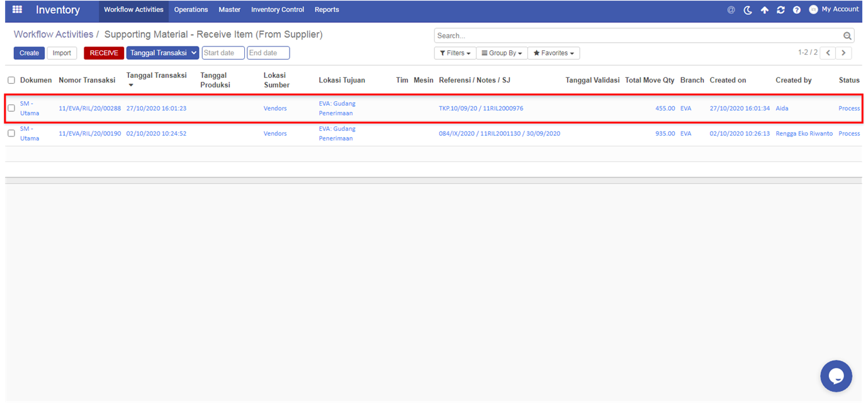Click the @ mentions icon
Screen dimensions: 868x403
pos(731,10)
